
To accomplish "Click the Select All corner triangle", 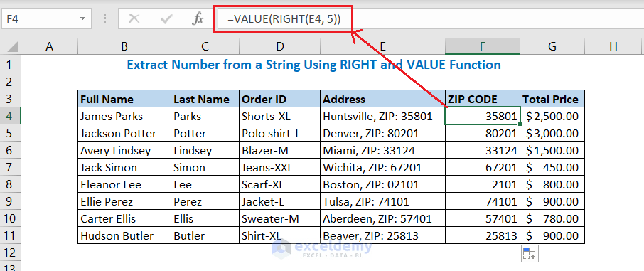I will 13,46.
